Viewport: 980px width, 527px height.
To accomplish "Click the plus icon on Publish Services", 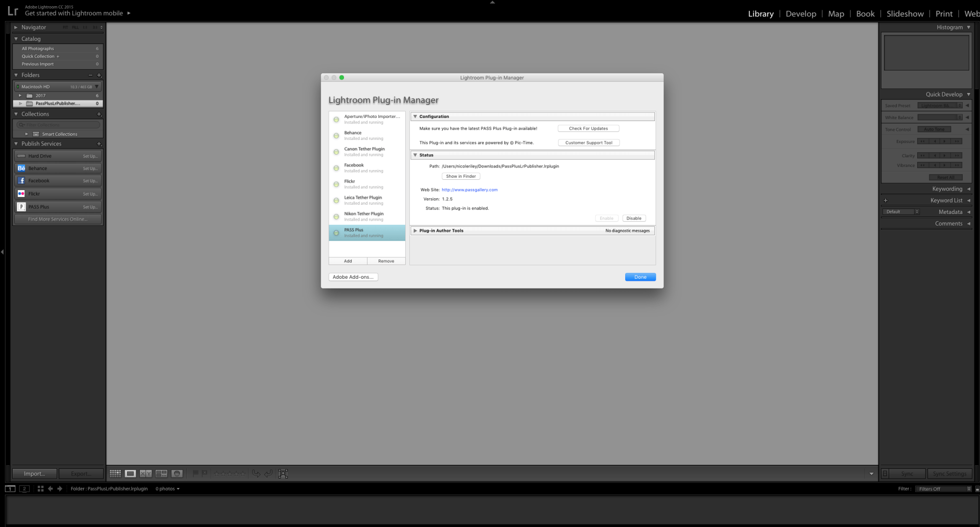I will pos(100,143).
